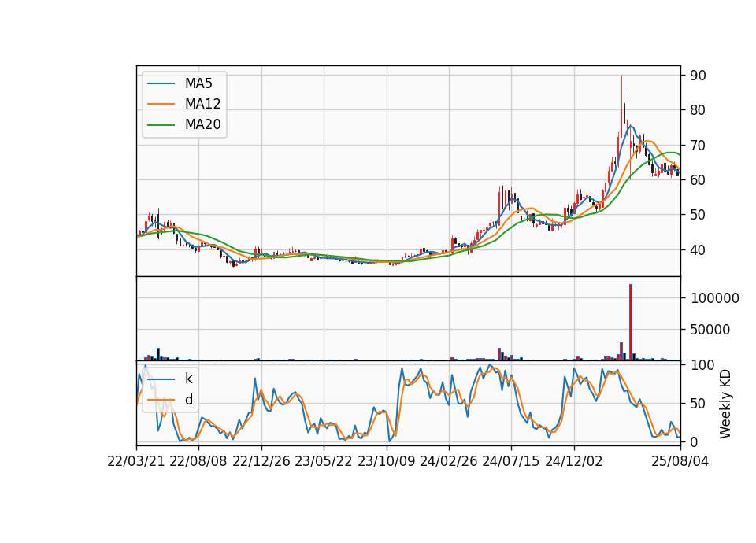The height and width of the screenshot is (543, 756).
Task: Click the green MA20 legend line sample
Action: coord(161,124)
